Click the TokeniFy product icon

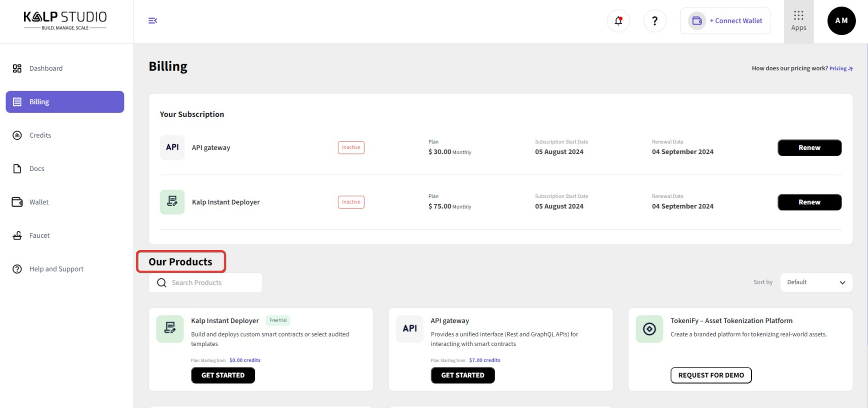point(649,329)
